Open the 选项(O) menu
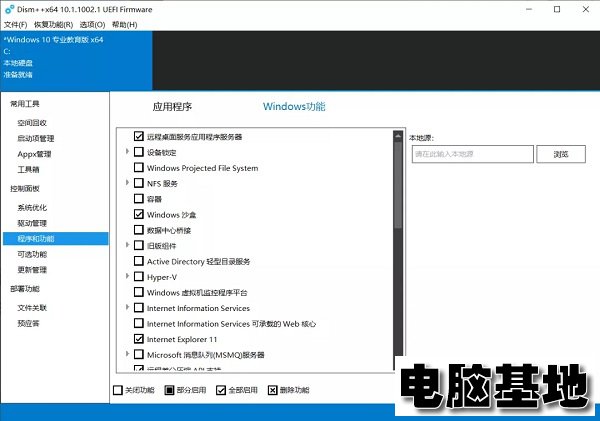This screenshot has height=421, width=600. [x=92, y=25]
